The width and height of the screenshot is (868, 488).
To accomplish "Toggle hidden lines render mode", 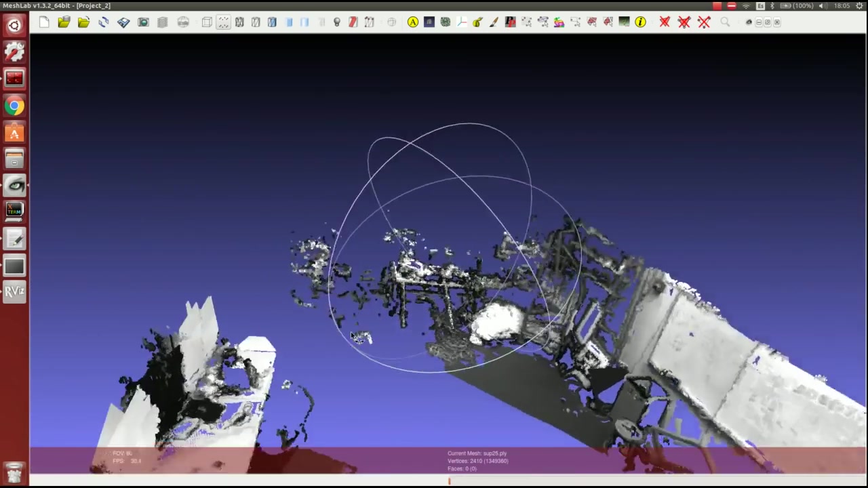I will (x=256, y=22).
